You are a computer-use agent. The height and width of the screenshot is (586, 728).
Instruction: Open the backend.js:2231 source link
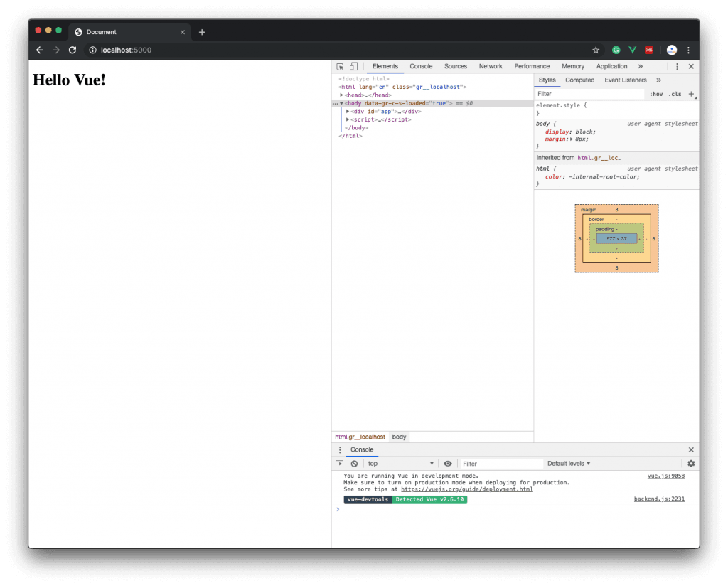point(659,499)
